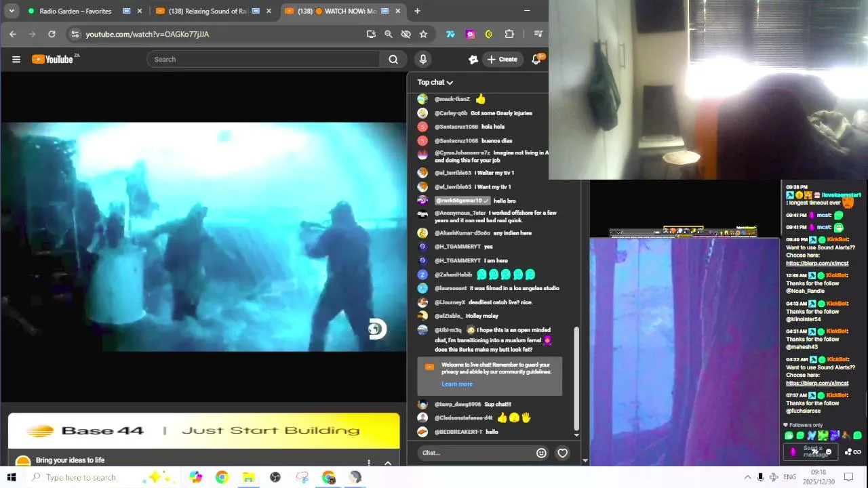868x488 pixels.
Task: Click Learn more in live chat notice
Action: pyautogui.click(x=457, y=384)
